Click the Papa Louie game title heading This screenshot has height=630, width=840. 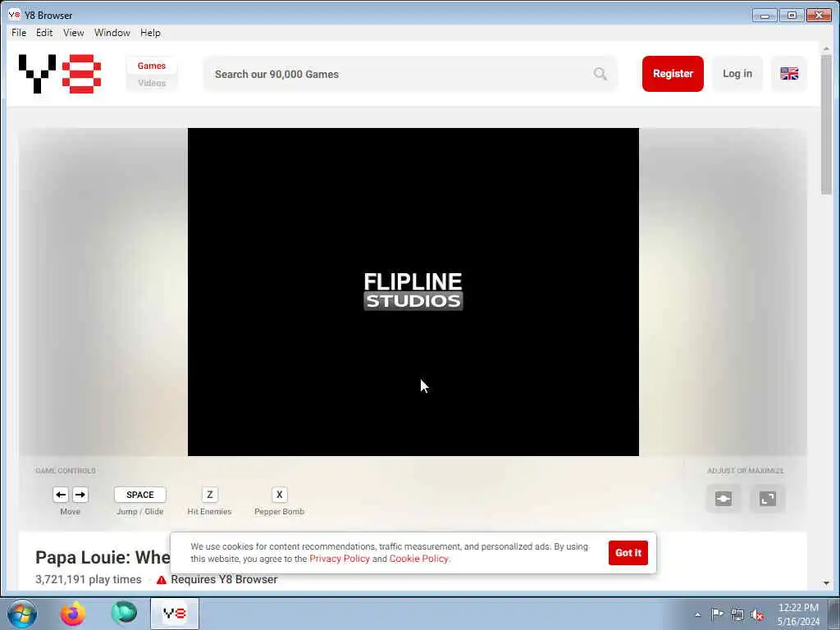click(x=103, y=557)
